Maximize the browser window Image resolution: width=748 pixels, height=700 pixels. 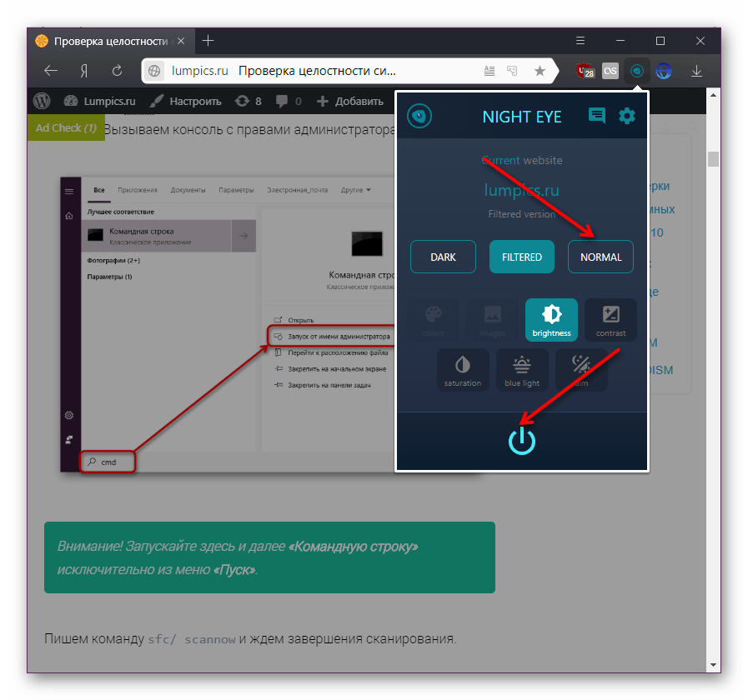[660, 41]
